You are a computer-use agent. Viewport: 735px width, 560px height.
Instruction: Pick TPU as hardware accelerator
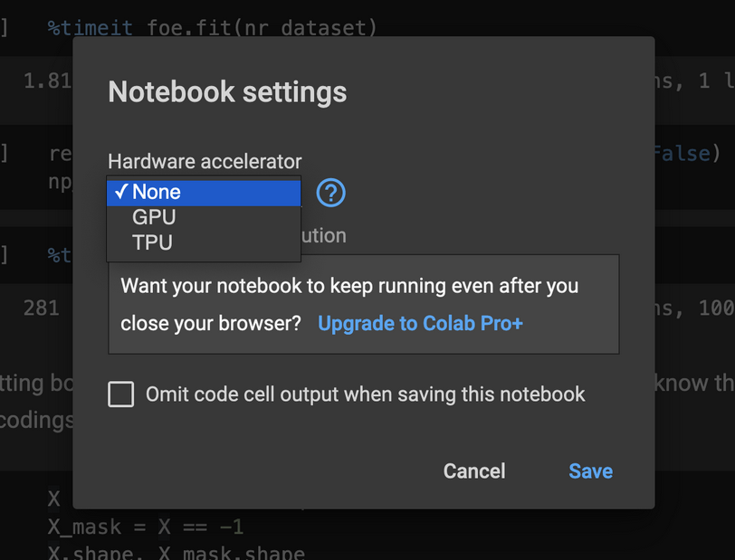204,242
